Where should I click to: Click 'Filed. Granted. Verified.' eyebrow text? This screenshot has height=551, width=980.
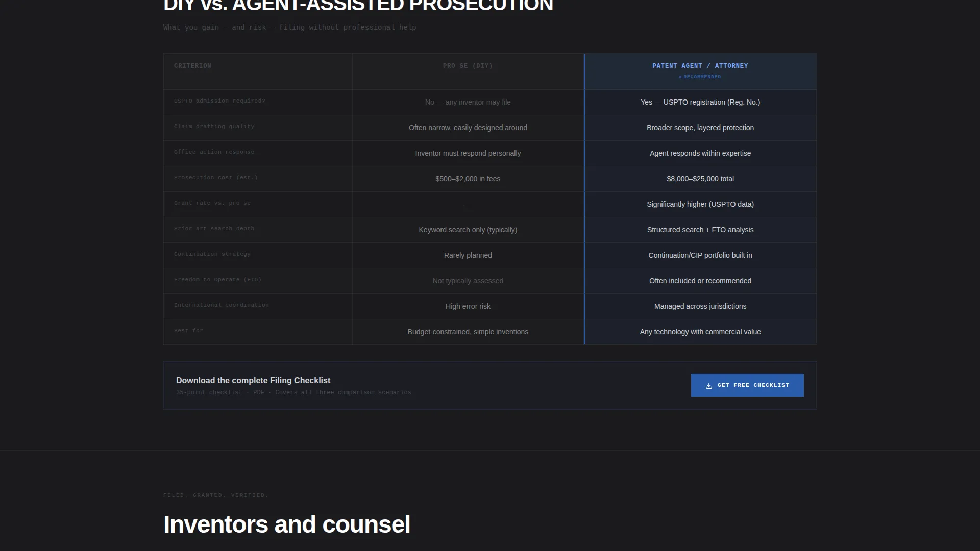point(216,495)
